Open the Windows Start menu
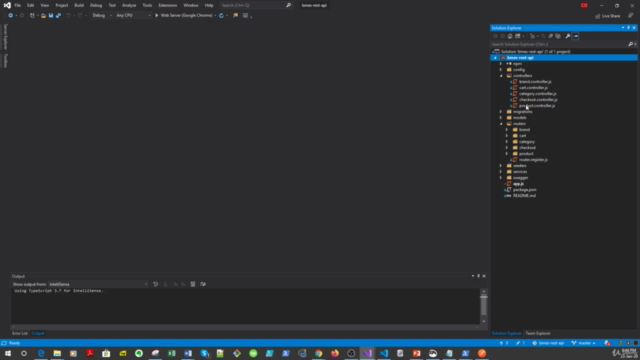Screen dimensions: 640x360 (8, 353)
